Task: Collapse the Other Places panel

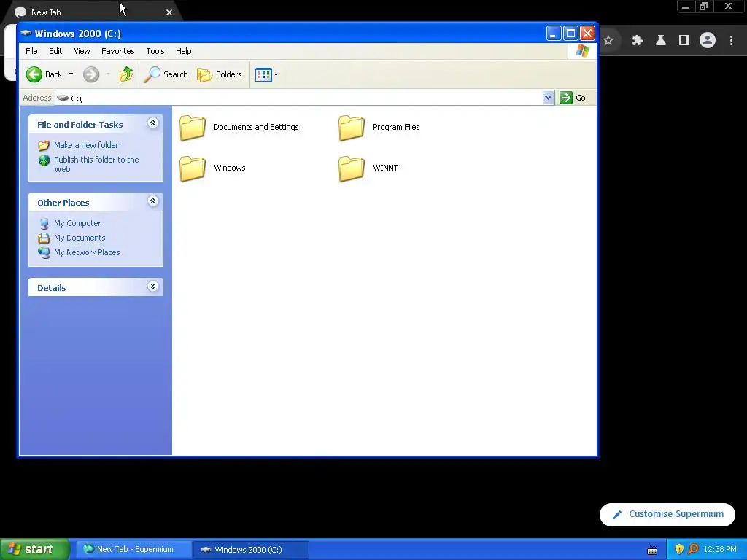Action: [152, 201]
